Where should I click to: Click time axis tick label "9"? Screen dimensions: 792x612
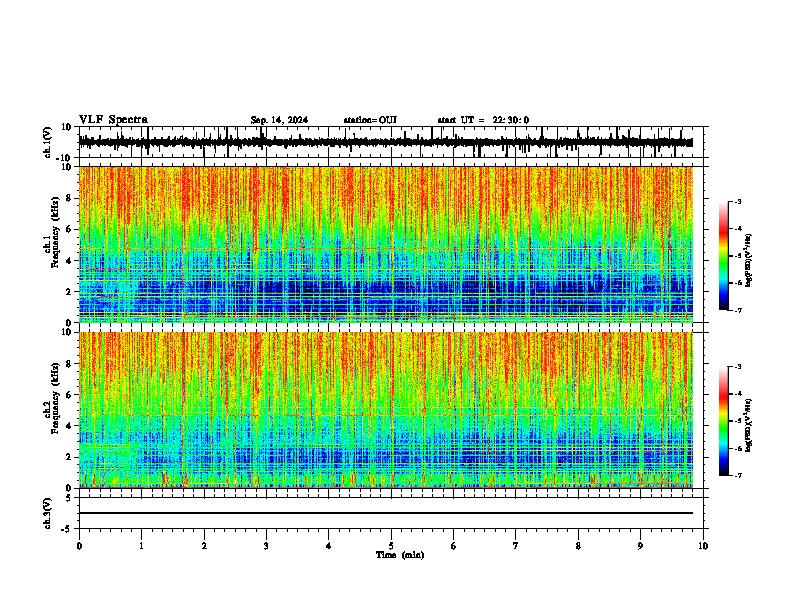click(640, 546)
